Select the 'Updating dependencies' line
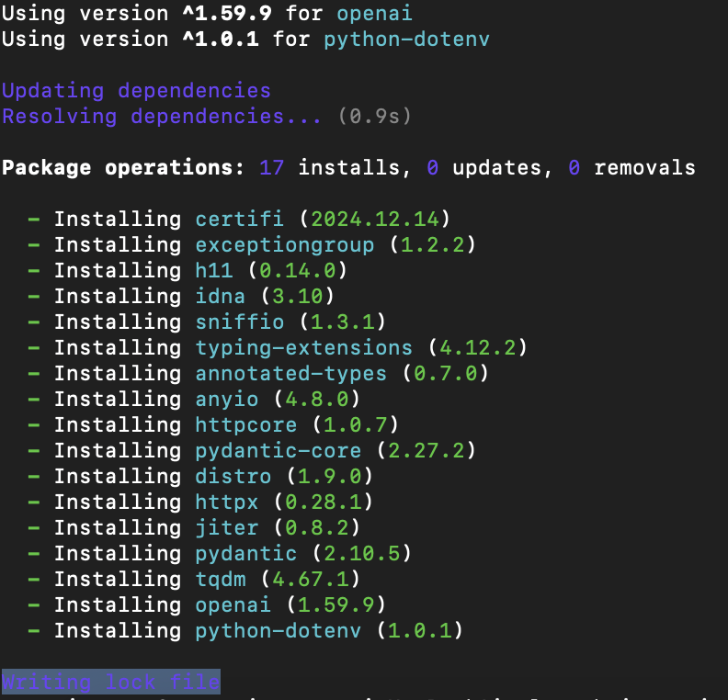The image size is (728, 700). 136,91
